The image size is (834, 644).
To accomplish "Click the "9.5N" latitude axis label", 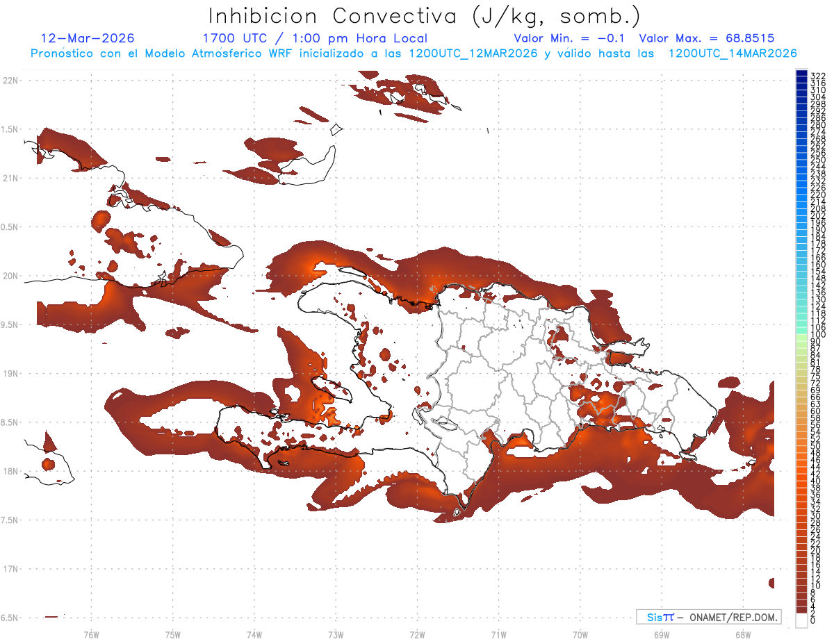I will tap(10, 325).
